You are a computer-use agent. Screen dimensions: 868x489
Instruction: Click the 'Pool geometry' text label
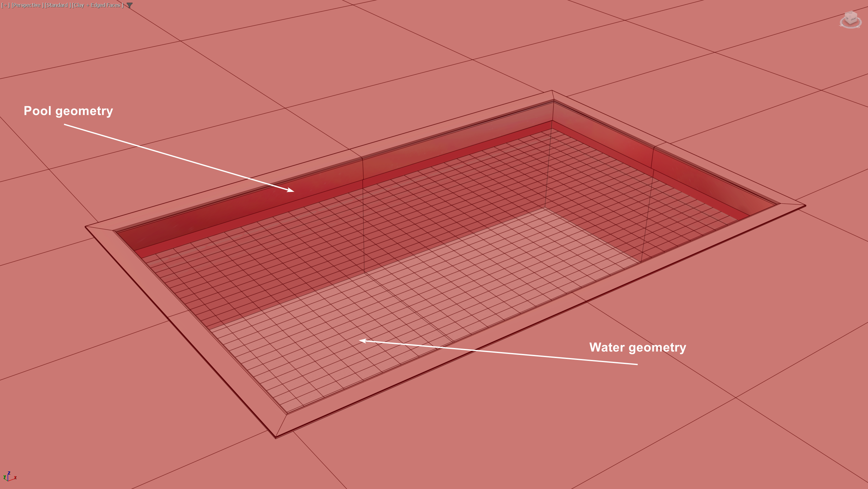[68, 111]
